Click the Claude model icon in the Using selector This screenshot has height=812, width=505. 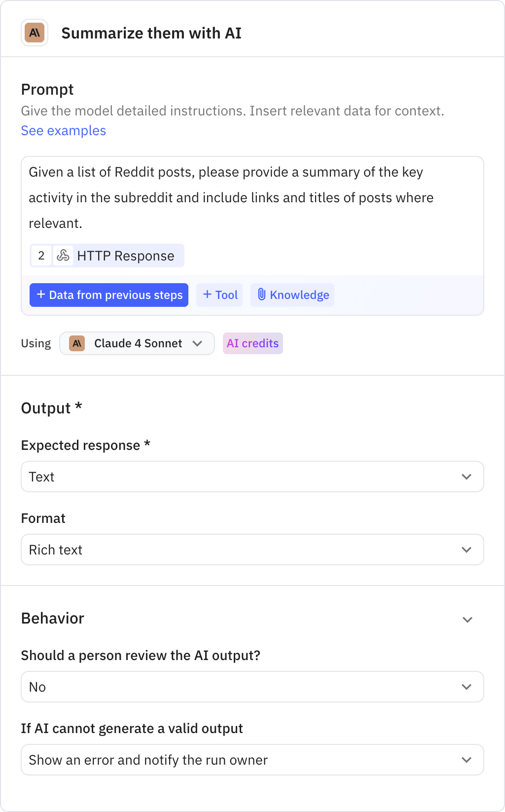pyautogui.click(x=76, y=343)
